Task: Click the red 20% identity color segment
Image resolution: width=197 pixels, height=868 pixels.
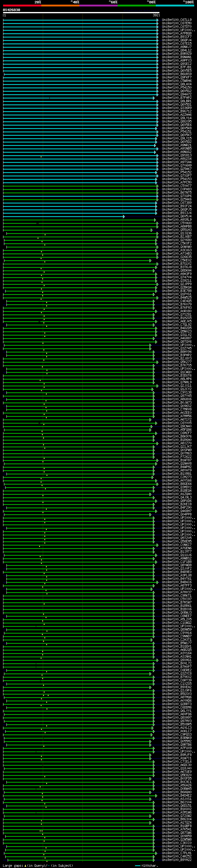Action: tap(22, 6)
